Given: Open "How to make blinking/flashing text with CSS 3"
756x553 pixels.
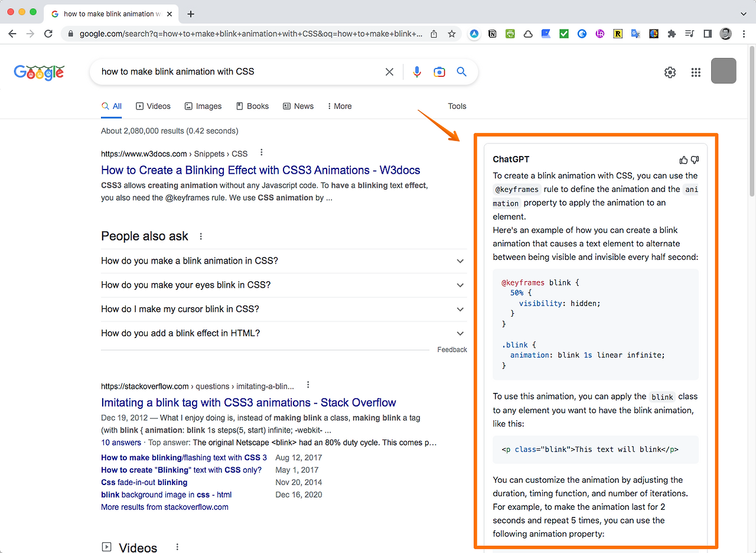Looking at the screenshot, I should point(184,457).
